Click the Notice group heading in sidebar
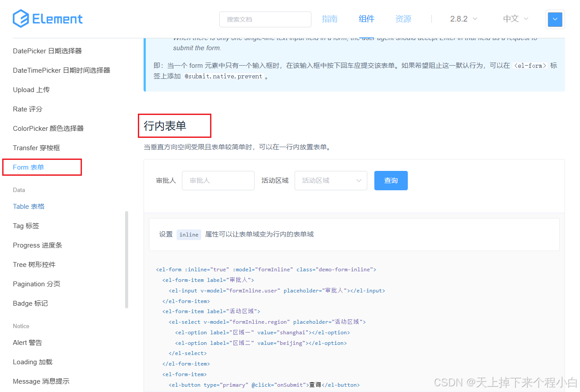The image size is (580, 392). (x=21, y=326)
